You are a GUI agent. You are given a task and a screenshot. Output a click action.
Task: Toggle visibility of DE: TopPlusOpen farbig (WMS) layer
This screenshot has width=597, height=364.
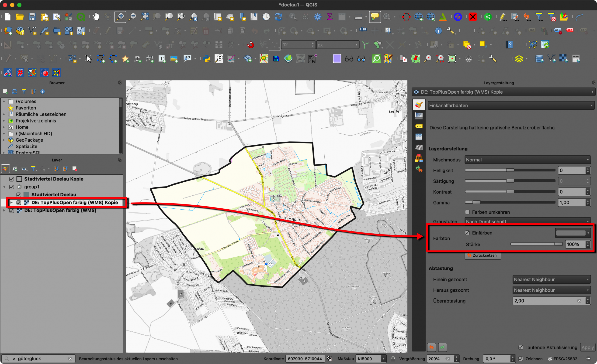pos(11,211)
